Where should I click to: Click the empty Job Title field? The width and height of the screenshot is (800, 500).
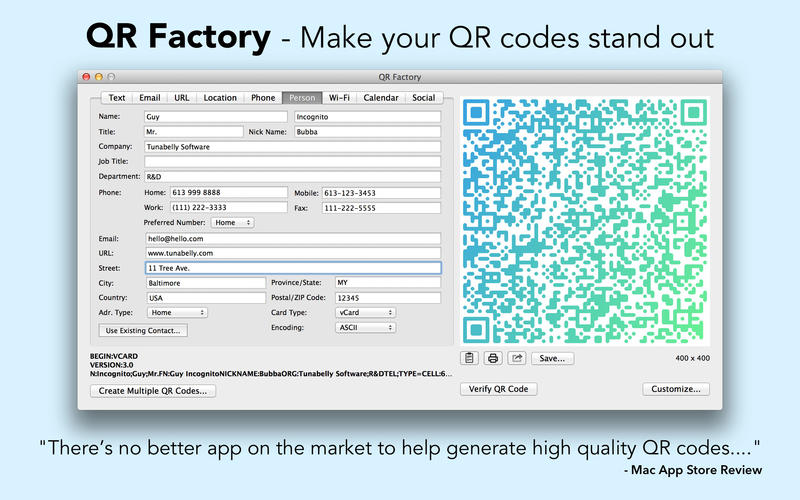coord(292,162)
